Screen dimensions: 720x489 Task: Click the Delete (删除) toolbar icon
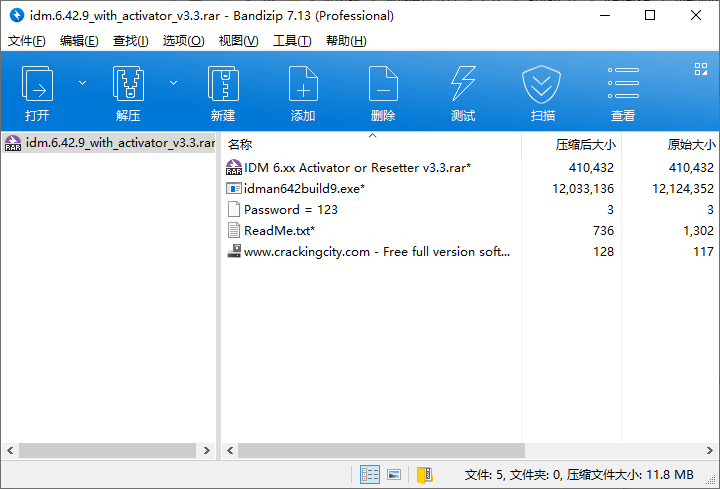point(383,84)
